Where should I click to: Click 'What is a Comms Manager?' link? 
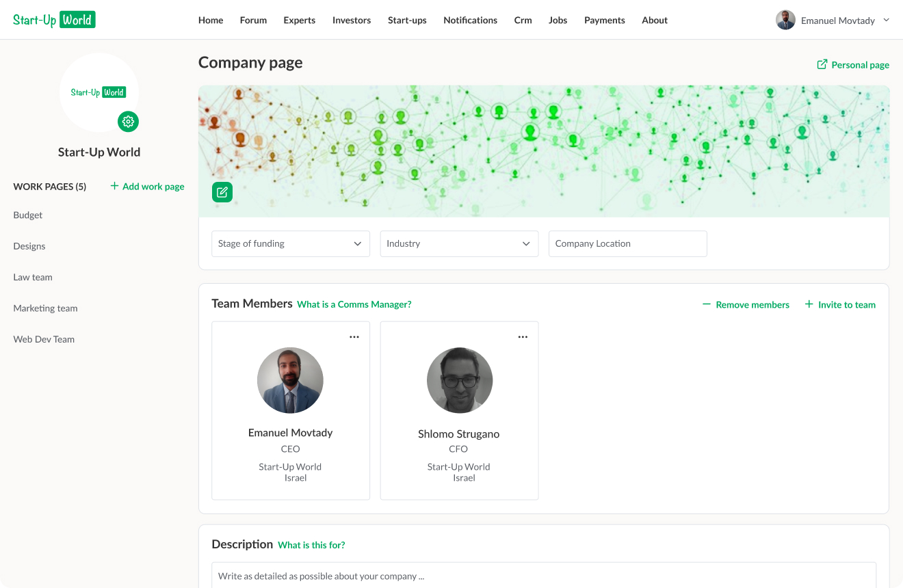point(354,305)
